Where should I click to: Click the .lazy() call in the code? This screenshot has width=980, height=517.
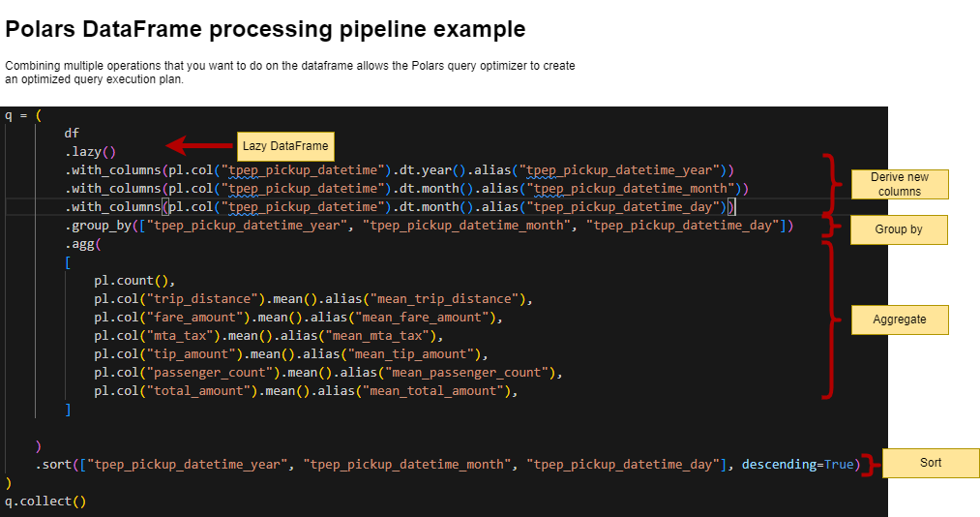[90, 151]
